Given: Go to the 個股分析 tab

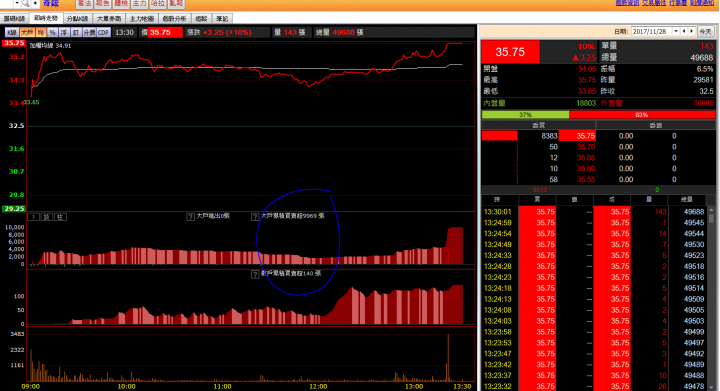Looking at the screenshot, I should [174, 19].
